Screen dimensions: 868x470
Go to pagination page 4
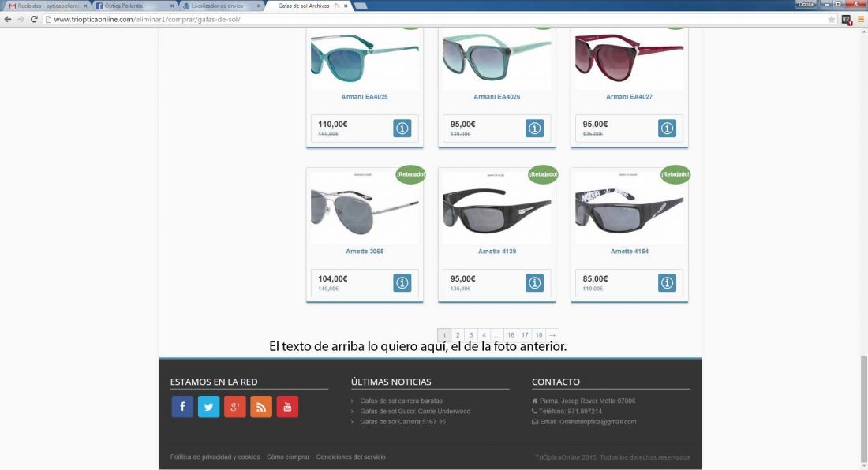[484, 335]
